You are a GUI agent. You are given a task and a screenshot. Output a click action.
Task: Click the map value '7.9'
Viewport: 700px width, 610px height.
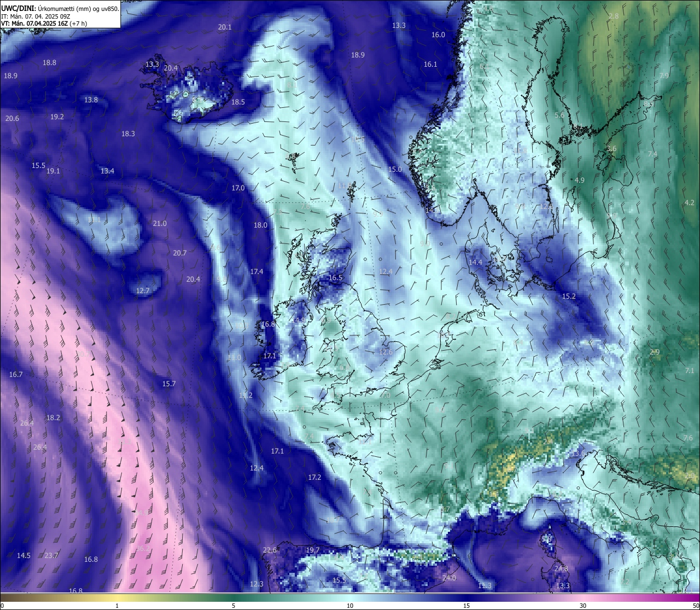[x=664, y=76]
